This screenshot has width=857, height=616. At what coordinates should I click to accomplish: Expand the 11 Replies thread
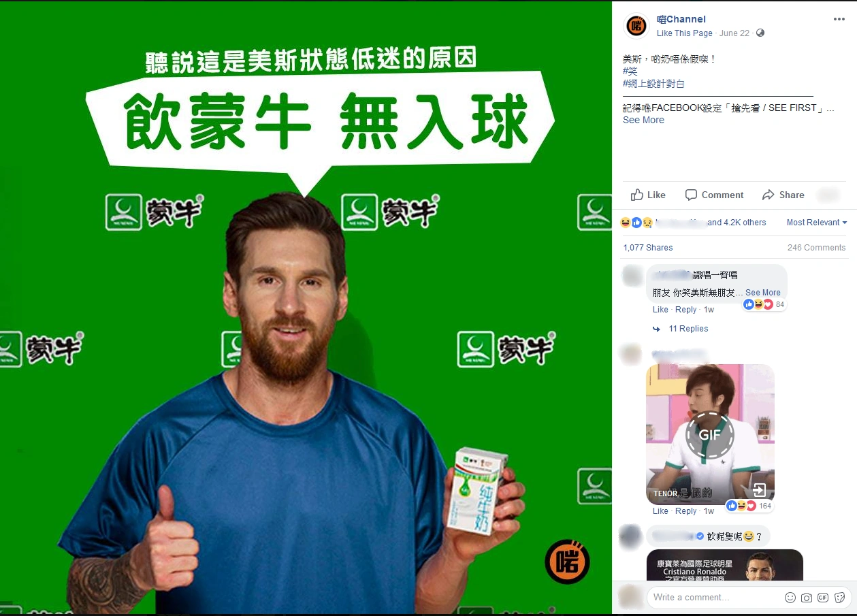pyautogui.click(x=688, y=329)
